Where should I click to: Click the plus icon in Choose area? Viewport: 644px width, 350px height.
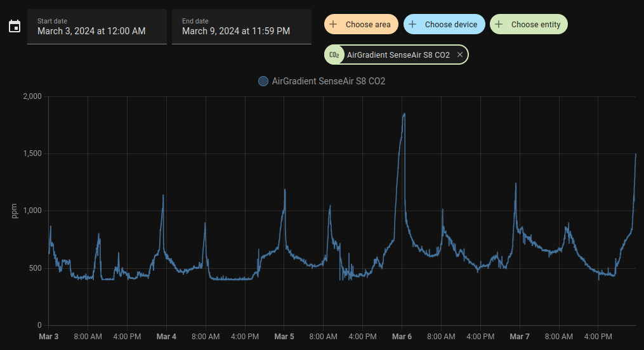click(333, 25)
